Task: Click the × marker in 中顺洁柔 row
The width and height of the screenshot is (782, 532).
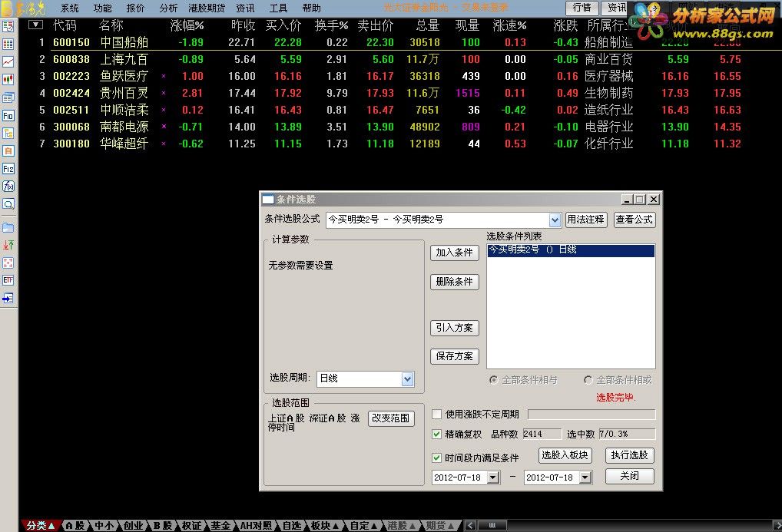Action: (x=164, y=111)
